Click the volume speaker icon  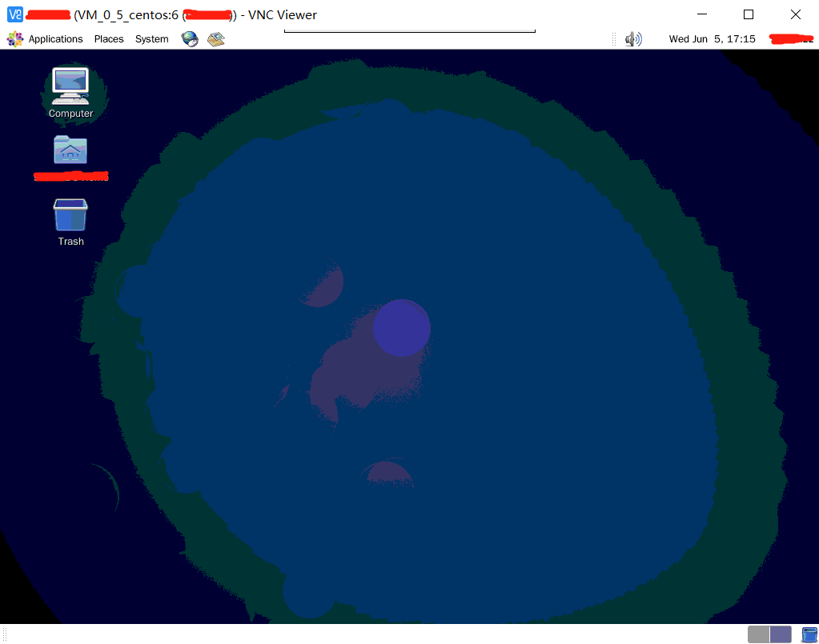(633, 39)
